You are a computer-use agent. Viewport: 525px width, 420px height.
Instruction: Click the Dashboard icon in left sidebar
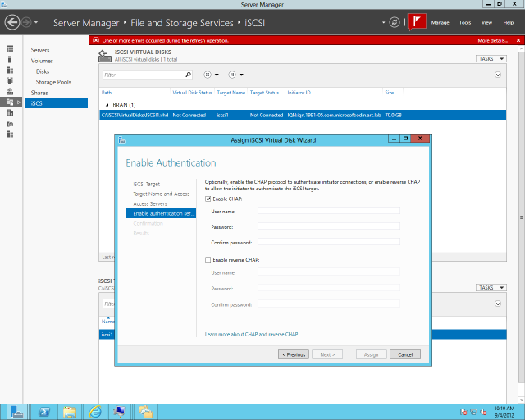(10, 48)
